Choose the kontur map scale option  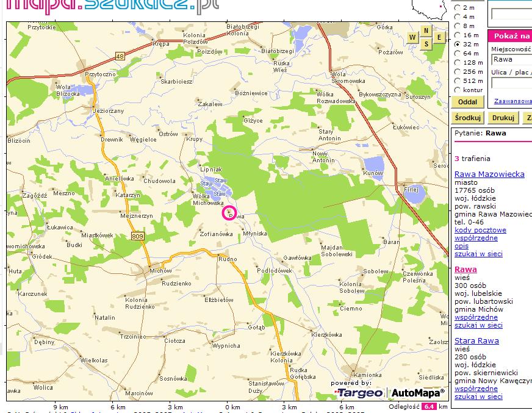point(458,90)
